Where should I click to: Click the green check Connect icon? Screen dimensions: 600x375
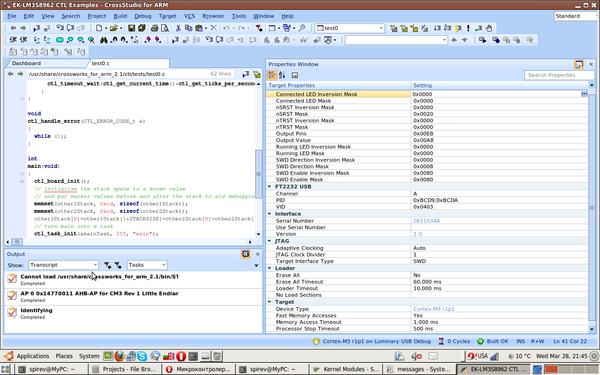point(478,28)
